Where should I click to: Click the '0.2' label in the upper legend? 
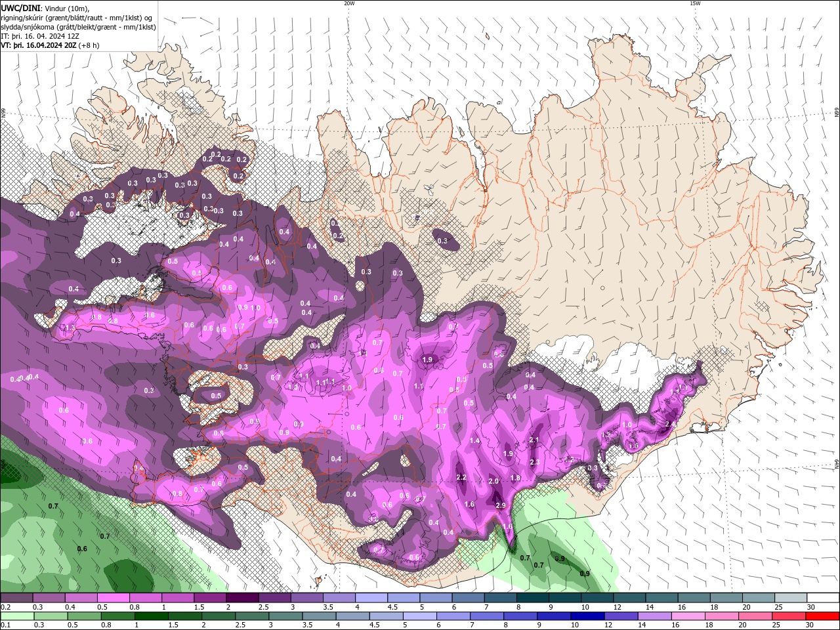[x=5, y=607]
